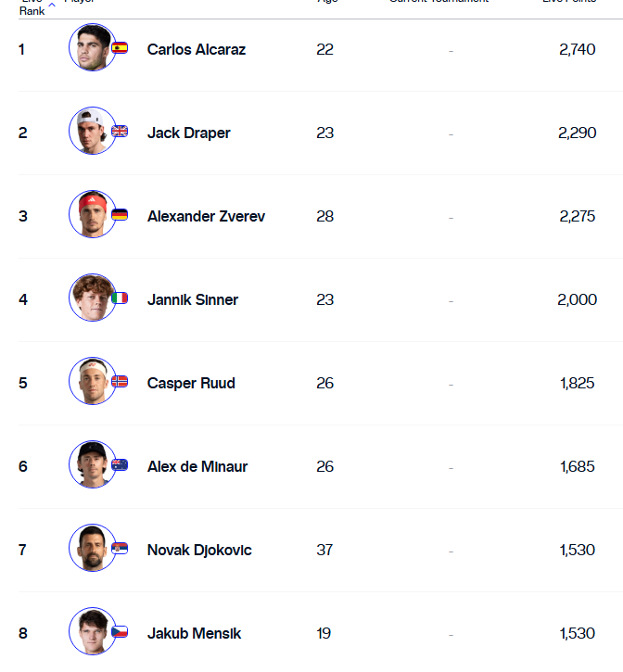Click the Australian flag by Alex de Minaur
Viewport: 623px width, 672px height.
point(120,464)
